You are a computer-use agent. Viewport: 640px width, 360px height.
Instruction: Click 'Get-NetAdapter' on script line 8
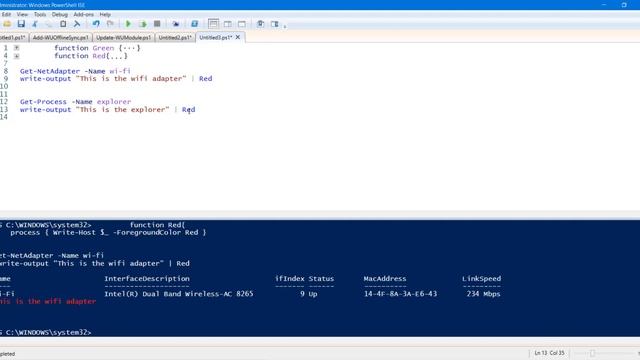pyautogui.click(x=50, y=71)
